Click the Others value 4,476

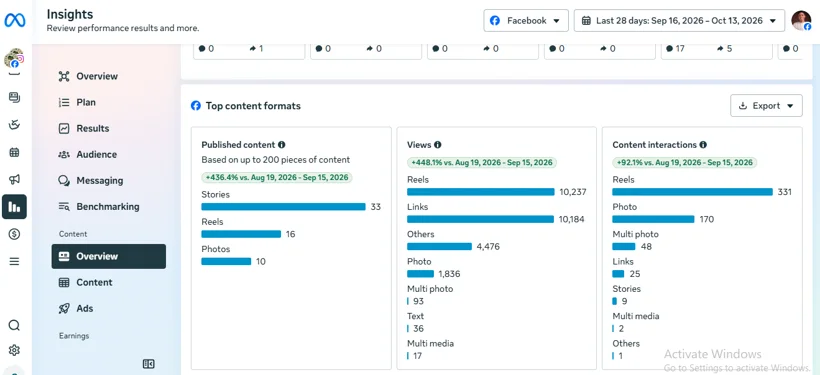(488, 246)
